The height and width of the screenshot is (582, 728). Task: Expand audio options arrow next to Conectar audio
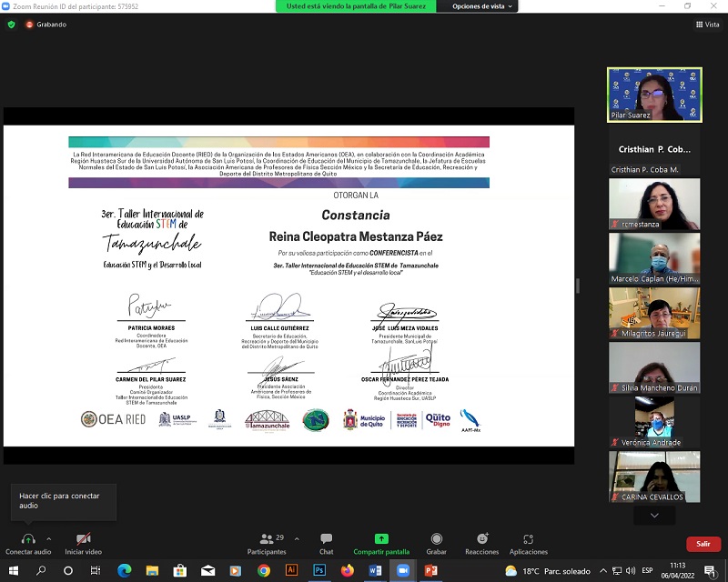coord(49,539)
